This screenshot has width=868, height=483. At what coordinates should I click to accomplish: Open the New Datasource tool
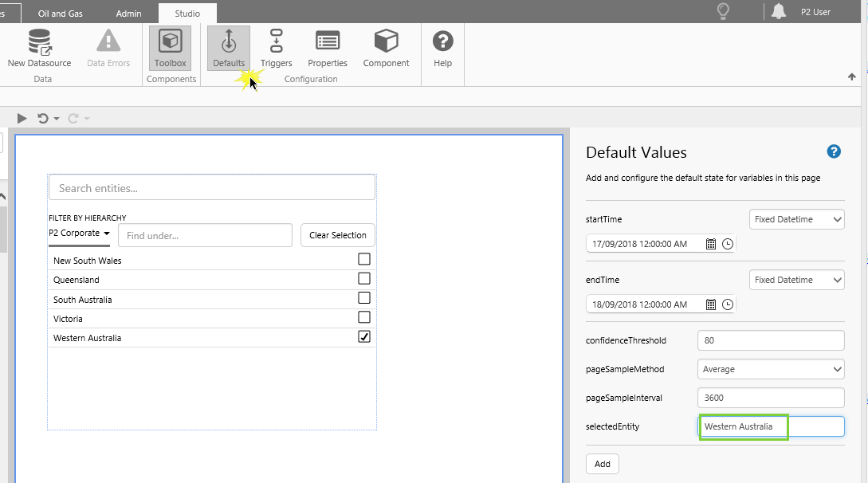pyautogui.click(x=39, y=48)
